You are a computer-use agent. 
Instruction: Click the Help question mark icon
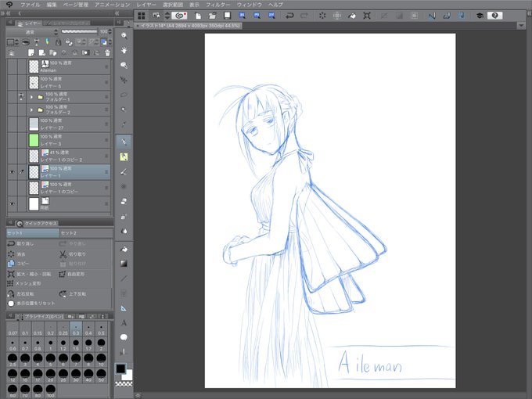coord(494,16)
